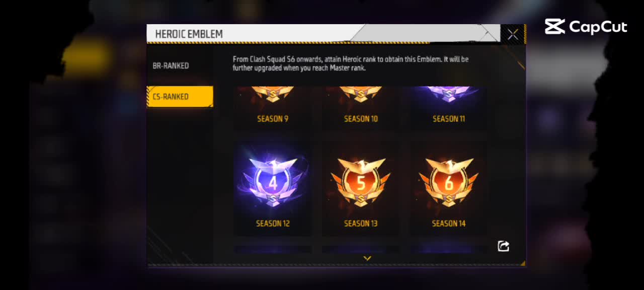The height and width of the screenshot is (290, 644).
Task: Click the SEASON 11 label
Action: pyautogui.click(x=449, y=119)
